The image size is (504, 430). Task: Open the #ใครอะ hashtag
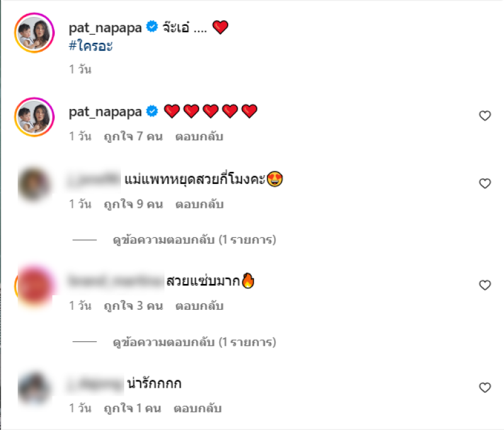click(x=91, y=46)
